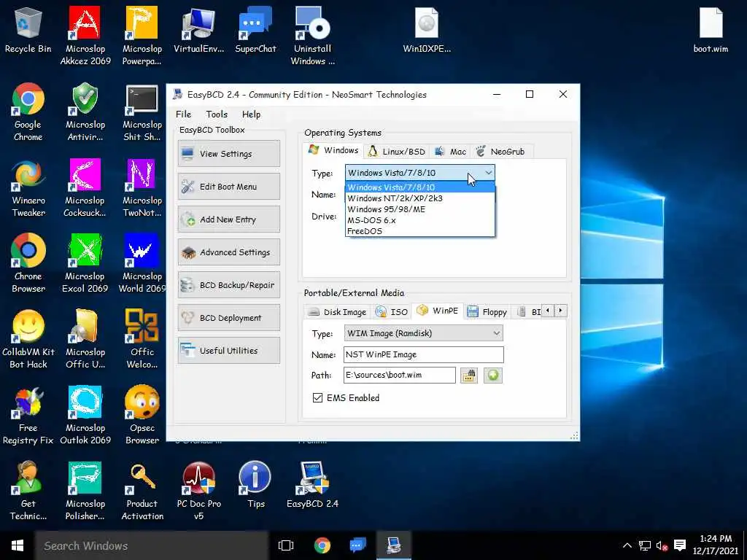The image size is (747, 560).
Task: Click the View Settings button
Action: pos(228,153)
